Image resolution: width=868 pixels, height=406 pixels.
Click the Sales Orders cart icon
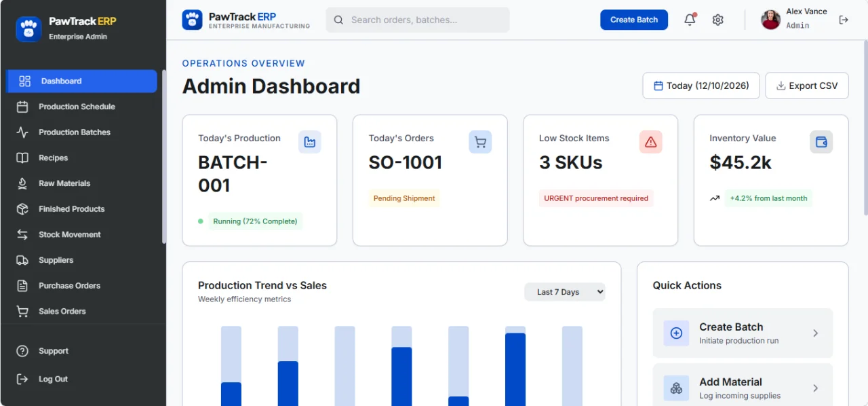point(22,311)
